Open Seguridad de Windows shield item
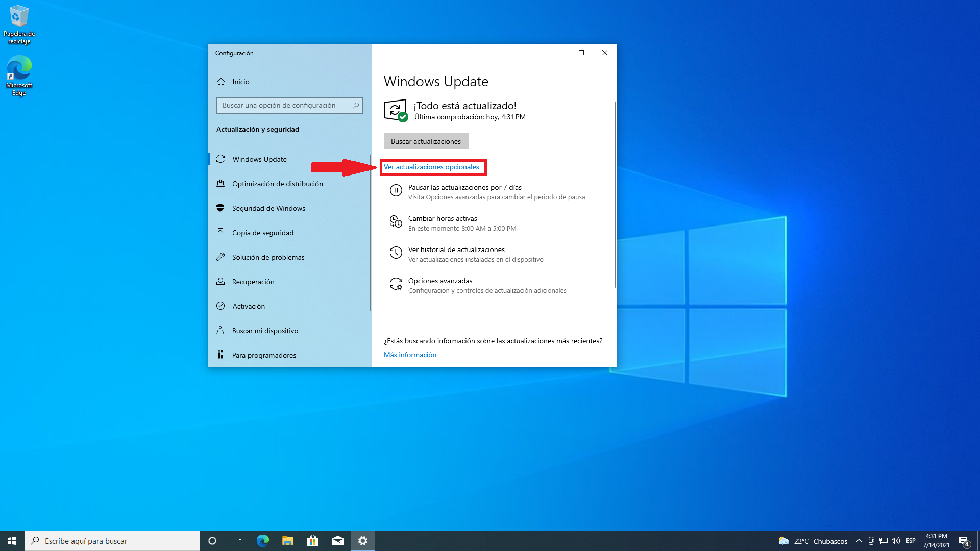Screen dimensions: 980x551 [x=268, y=208]
